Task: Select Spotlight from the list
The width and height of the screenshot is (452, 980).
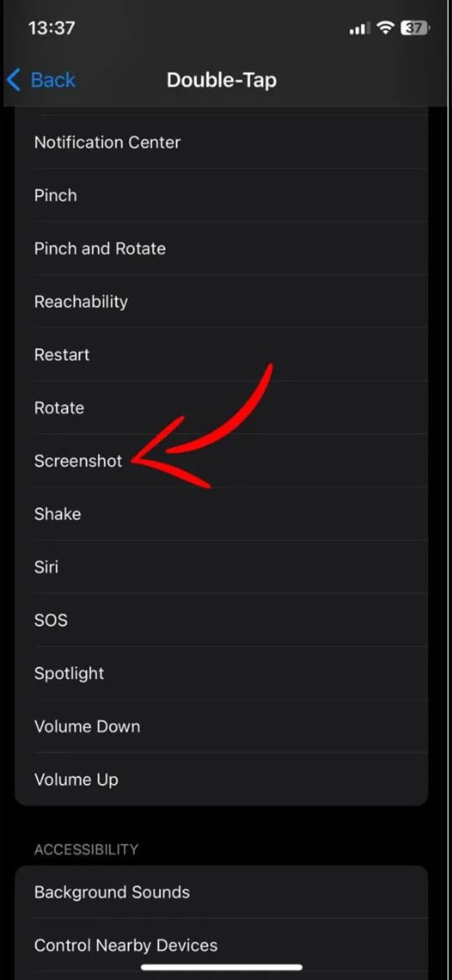Action: [69, 673]
